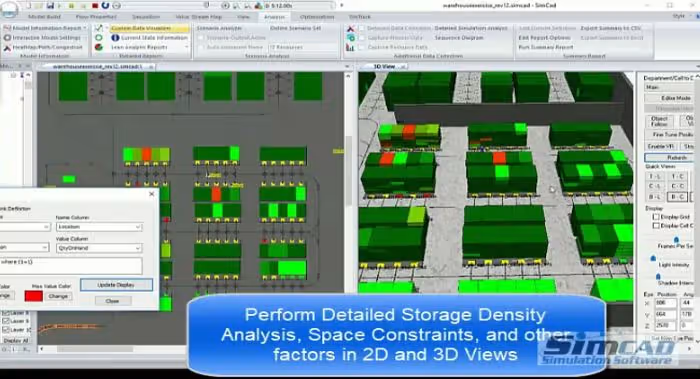Click the Display All layers button
This screenshot has height=379, width=700.
[x=15, y=340]
